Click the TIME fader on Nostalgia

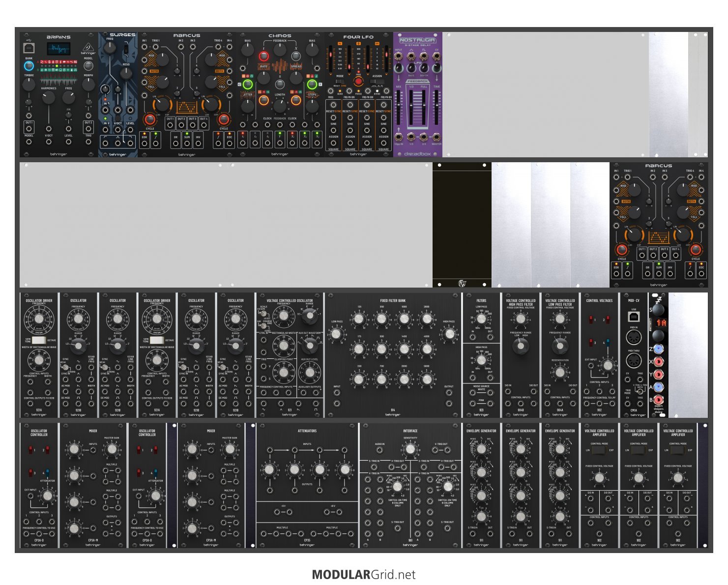(x=437, y=108)
